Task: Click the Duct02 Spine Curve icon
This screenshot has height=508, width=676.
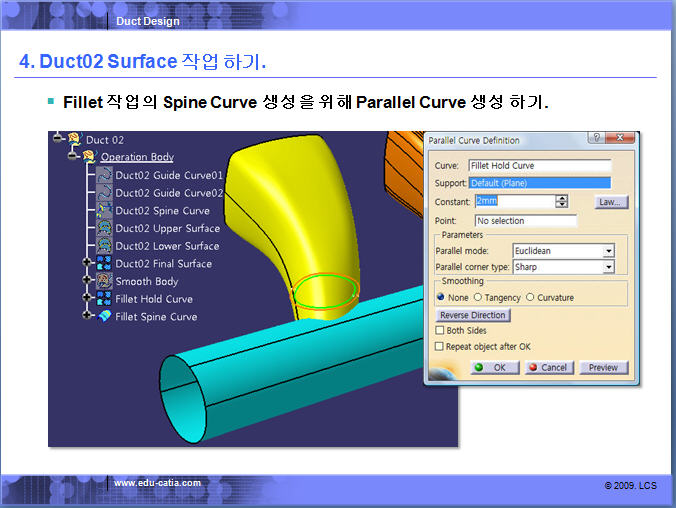Action: pyautogui.click(x=104, y=211)
